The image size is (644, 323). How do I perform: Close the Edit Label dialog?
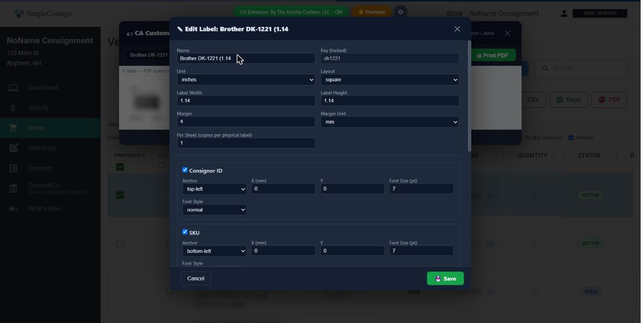pyautogui.click(x=457, y=29)
